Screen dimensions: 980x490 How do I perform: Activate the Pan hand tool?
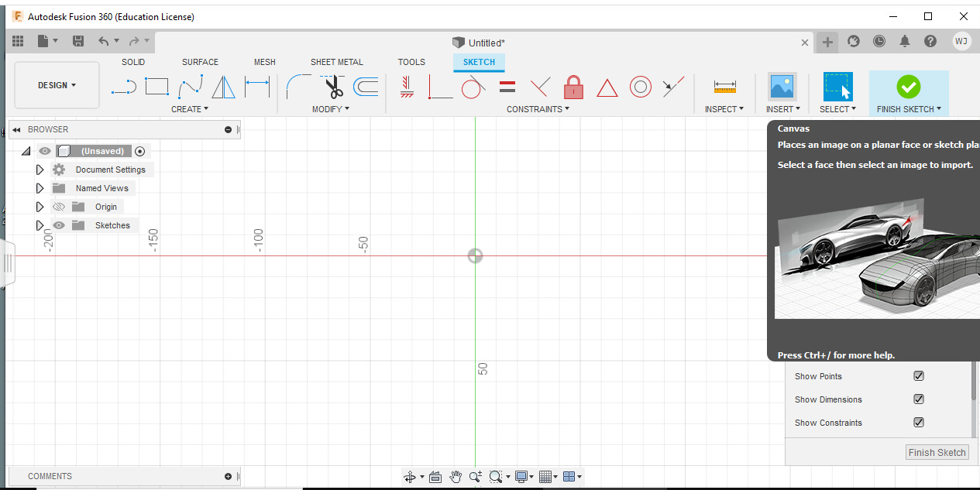(456, 477)
